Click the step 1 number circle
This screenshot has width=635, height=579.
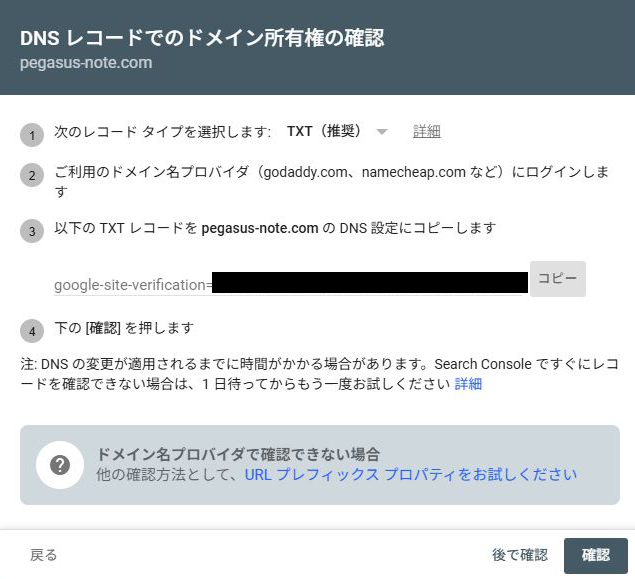click(x=33, y=136)
